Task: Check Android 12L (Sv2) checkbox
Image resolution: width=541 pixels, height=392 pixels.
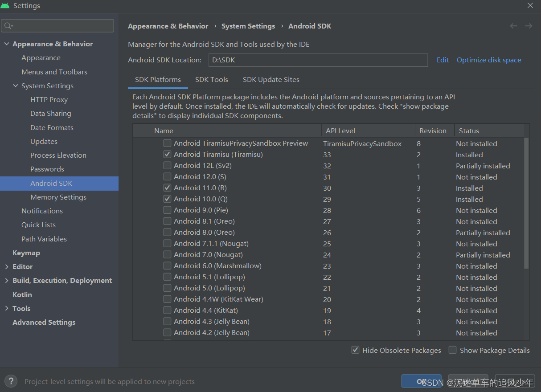Action: 167,166
